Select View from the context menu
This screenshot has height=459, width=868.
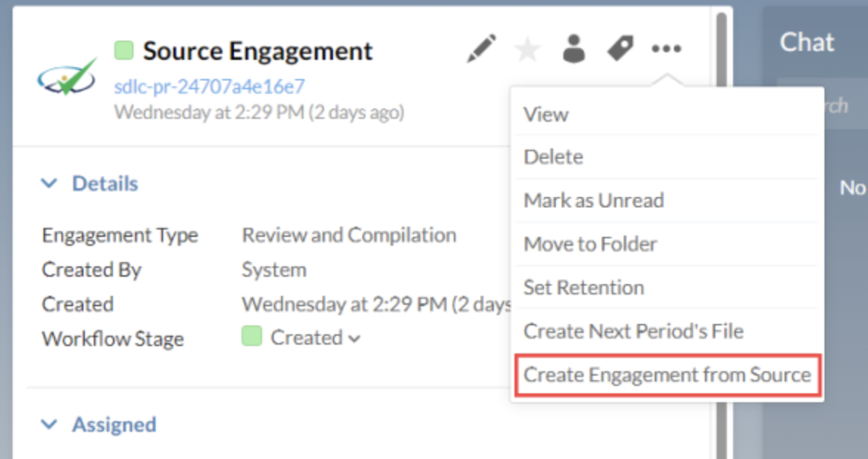[546, 114]
